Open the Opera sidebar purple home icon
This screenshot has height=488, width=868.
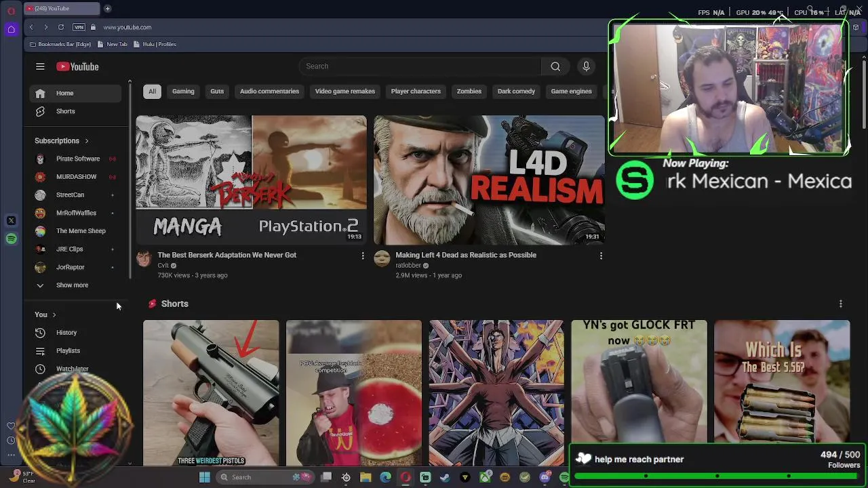pyautogui.click(x=11, y=29)
